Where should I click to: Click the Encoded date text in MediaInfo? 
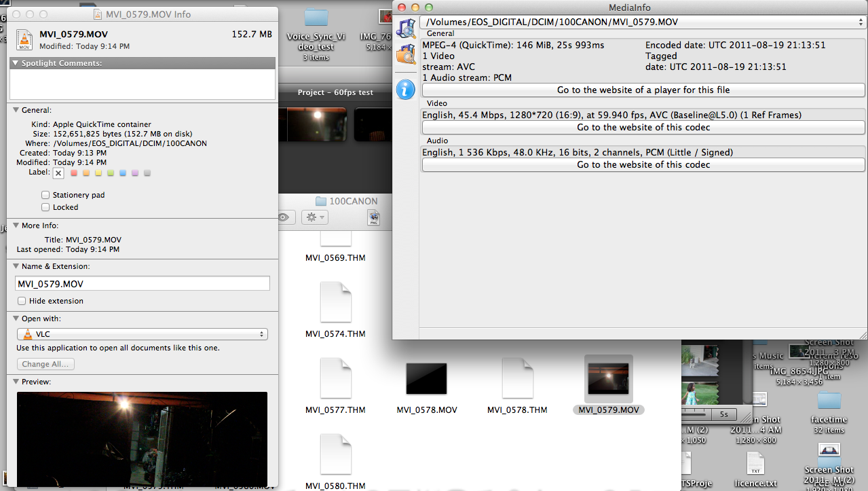735,46
